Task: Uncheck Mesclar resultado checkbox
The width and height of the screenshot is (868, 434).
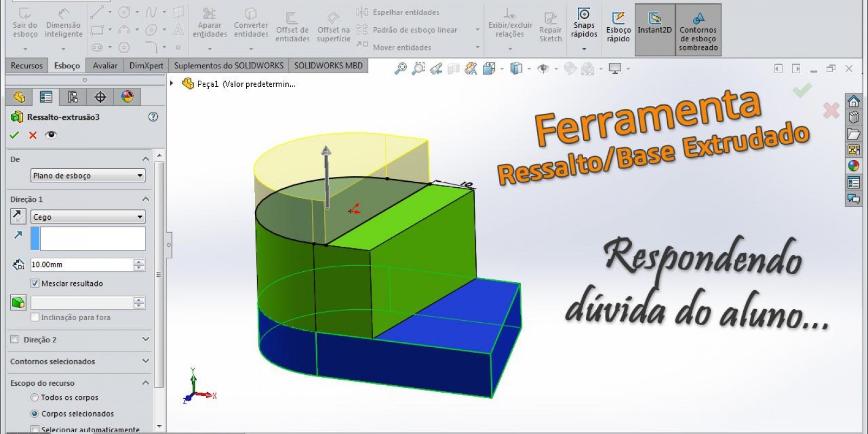Action: [35, 283]
